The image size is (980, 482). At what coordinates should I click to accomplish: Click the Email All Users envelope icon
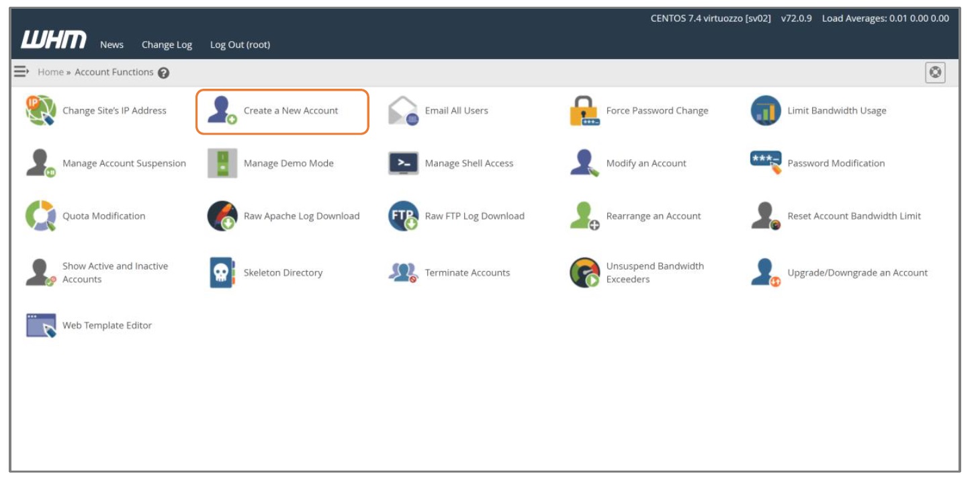pos(404,111)
